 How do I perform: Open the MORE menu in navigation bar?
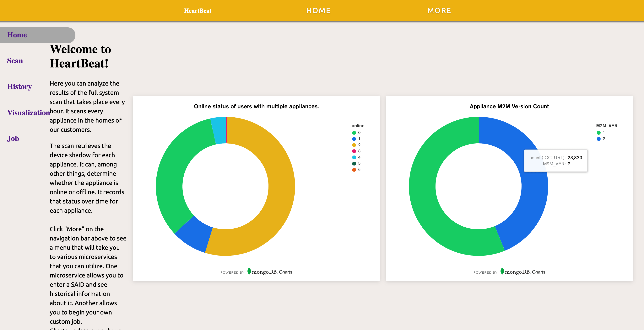point(439,10)
